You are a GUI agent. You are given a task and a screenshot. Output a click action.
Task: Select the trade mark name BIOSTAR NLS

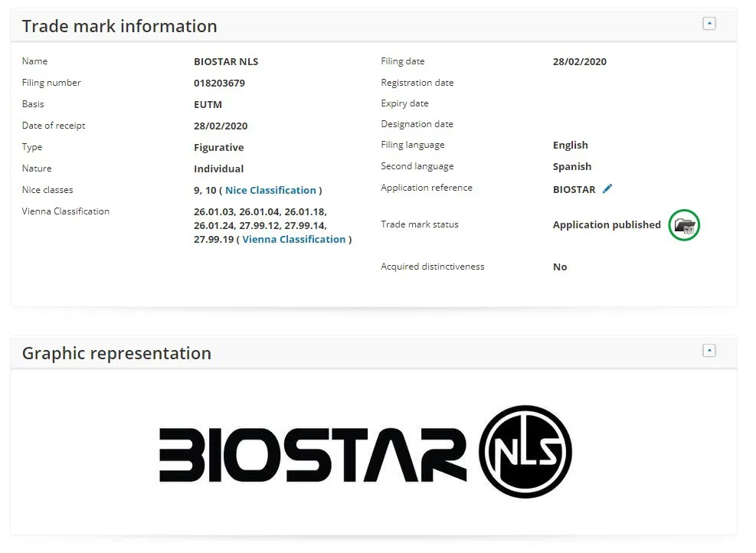225,61
